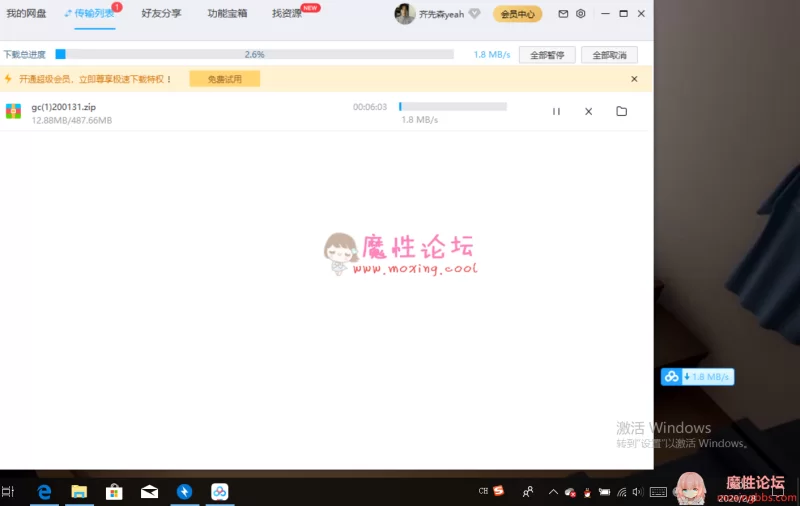Show hidden system tray icons
Image resolution: width=800 pixels, height=506 pixels.
tap(553, 492)
